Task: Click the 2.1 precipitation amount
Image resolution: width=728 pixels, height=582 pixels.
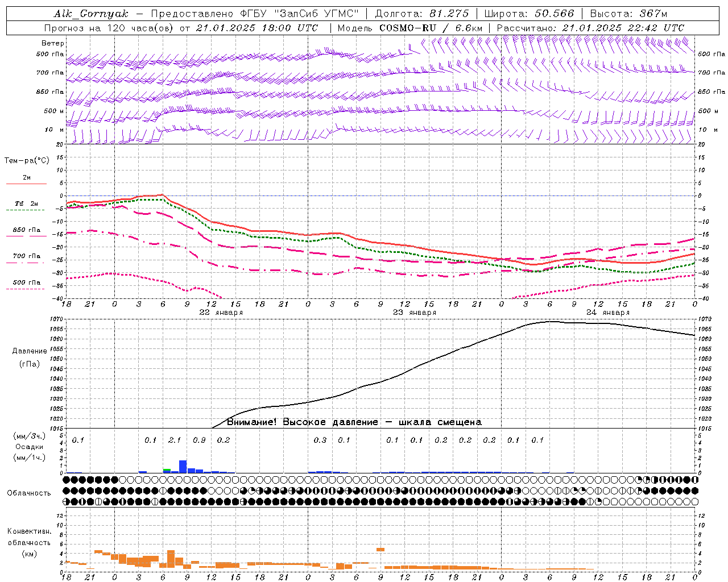Action: [x=175, y=440]
